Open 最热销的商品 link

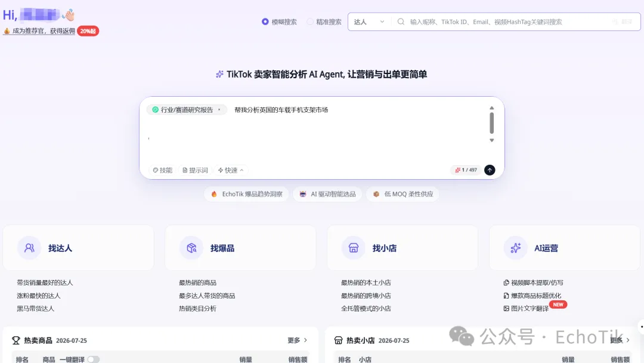click(x=197, y=283)
